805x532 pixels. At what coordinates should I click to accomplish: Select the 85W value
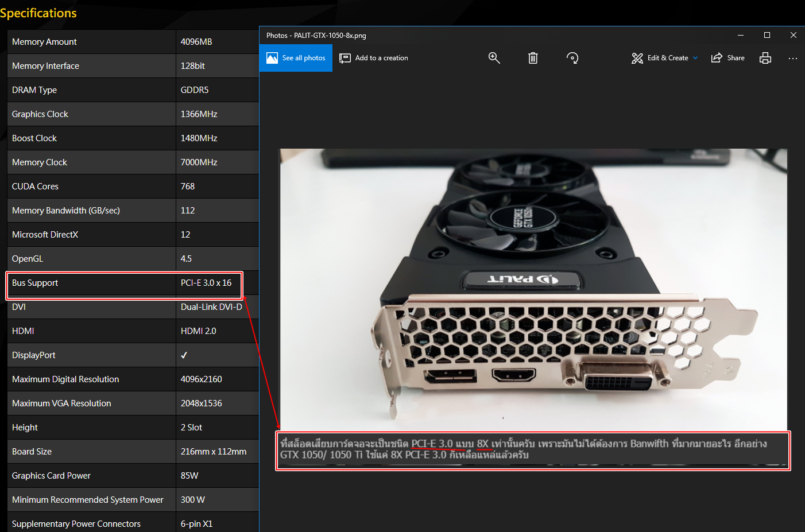(189, 476)
